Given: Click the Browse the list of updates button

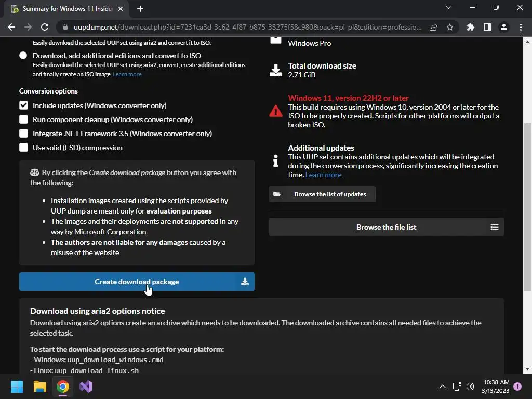Looking at the screenshot, I should [322, 194].
